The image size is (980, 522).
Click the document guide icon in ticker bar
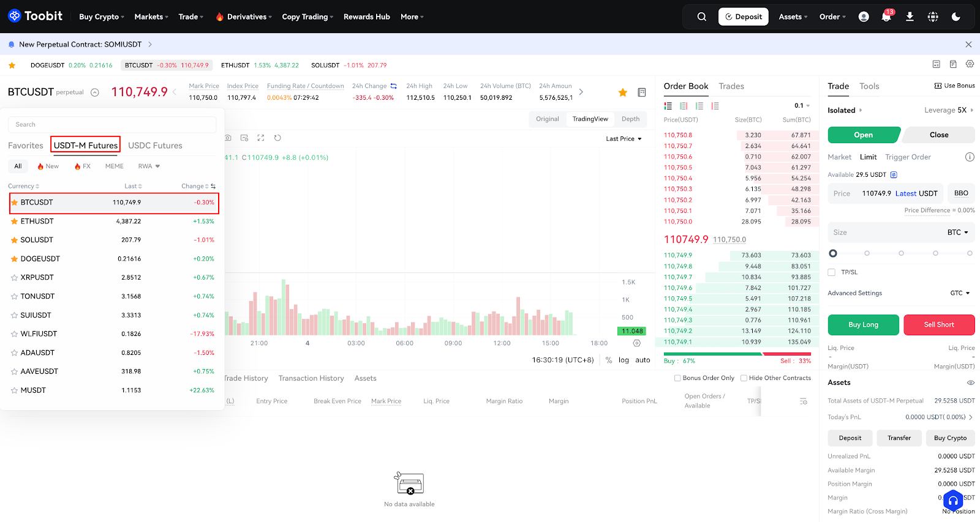point(953,64)
